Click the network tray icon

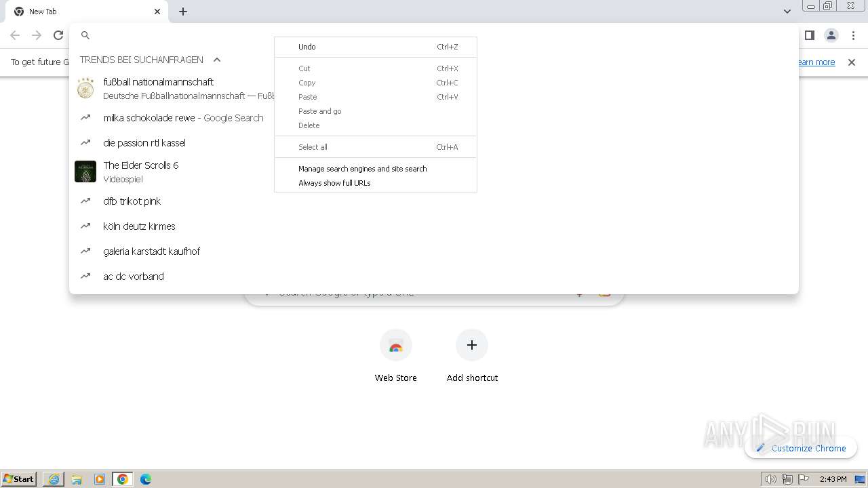[x=787, y=479]
